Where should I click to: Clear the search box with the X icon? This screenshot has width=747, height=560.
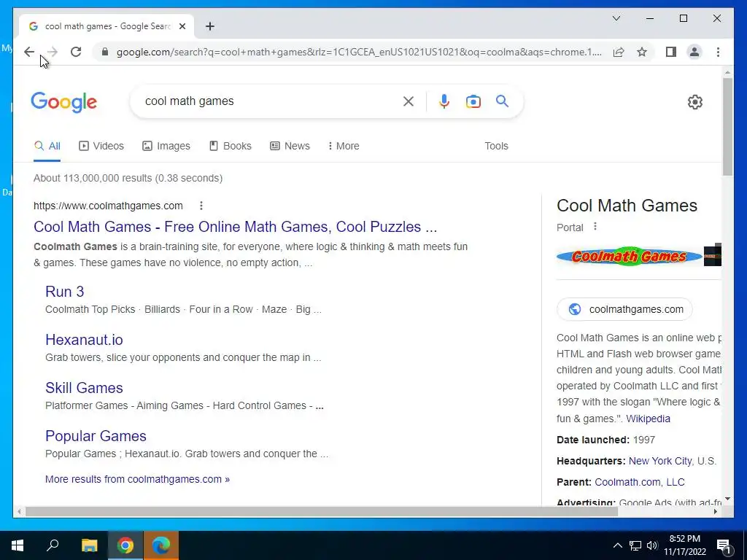409,101
